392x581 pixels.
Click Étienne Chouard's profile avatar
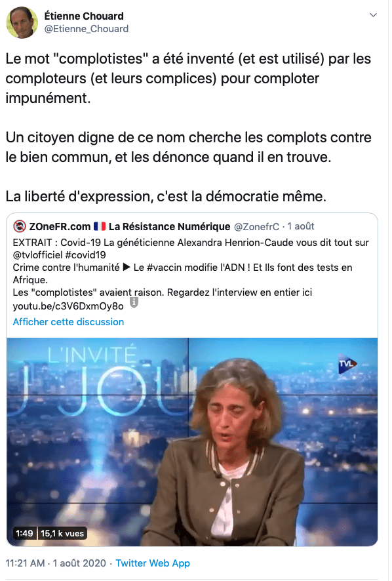22,22
